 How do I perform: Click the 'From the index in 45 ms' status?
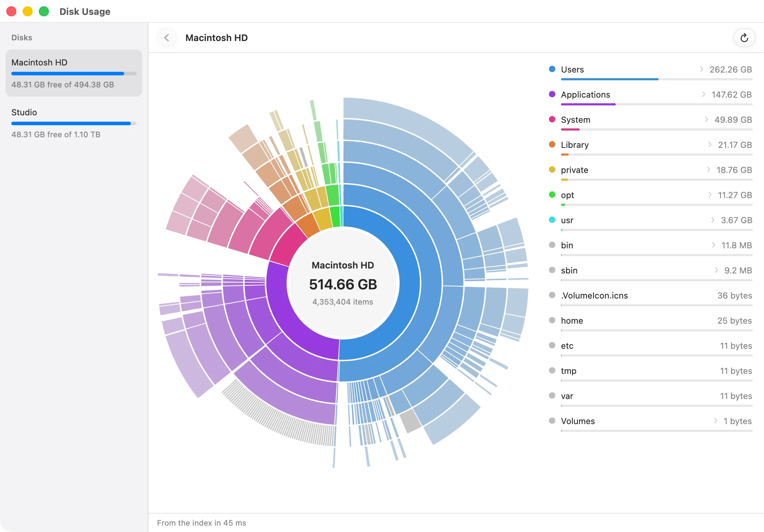tap(202, 523)
